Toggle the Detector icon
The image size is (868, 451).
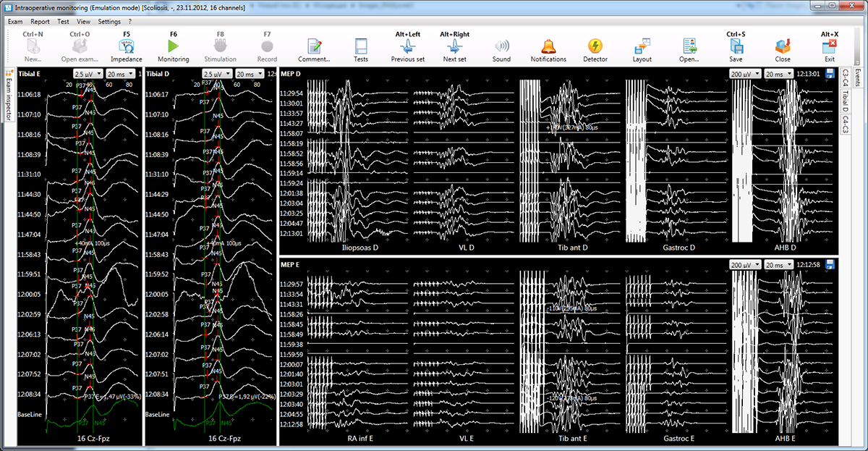pyautogui.click(x=595, y=47)
